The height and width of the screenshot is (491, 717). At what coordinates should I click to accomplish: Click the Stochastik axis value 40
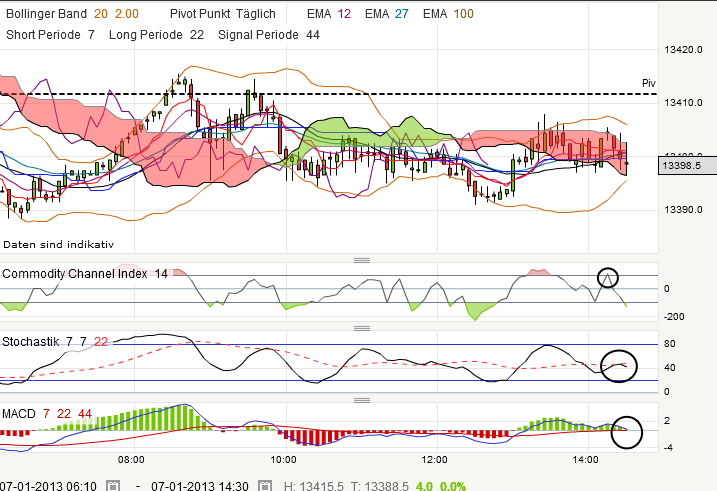(x=669, y=368)
